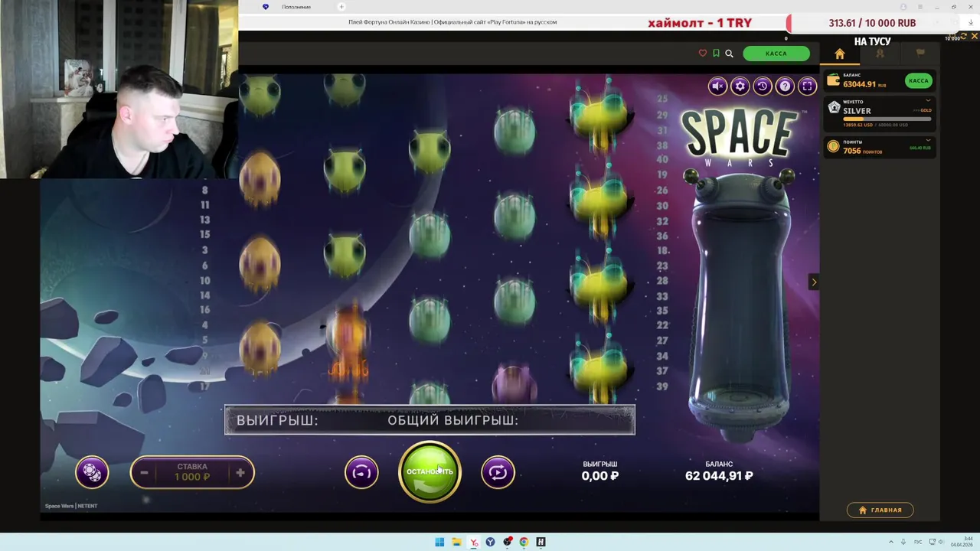Click the Space Wars | NETENT label
Image resolution: width=980 pixels, height=551 pixels.
click(x=71, y=506)
